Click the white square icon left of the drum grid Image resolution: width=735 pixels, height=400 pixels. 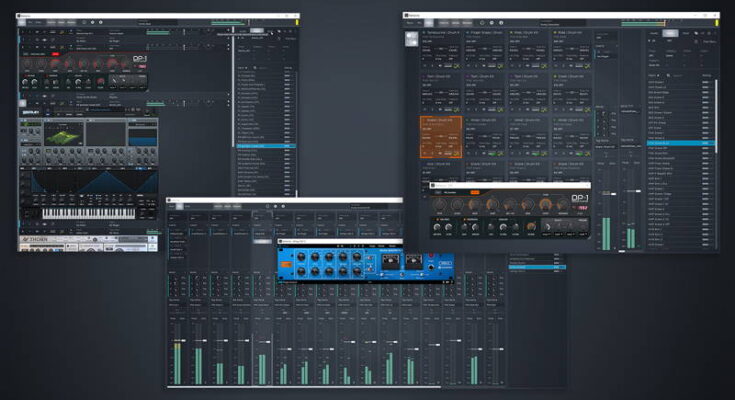411,37
